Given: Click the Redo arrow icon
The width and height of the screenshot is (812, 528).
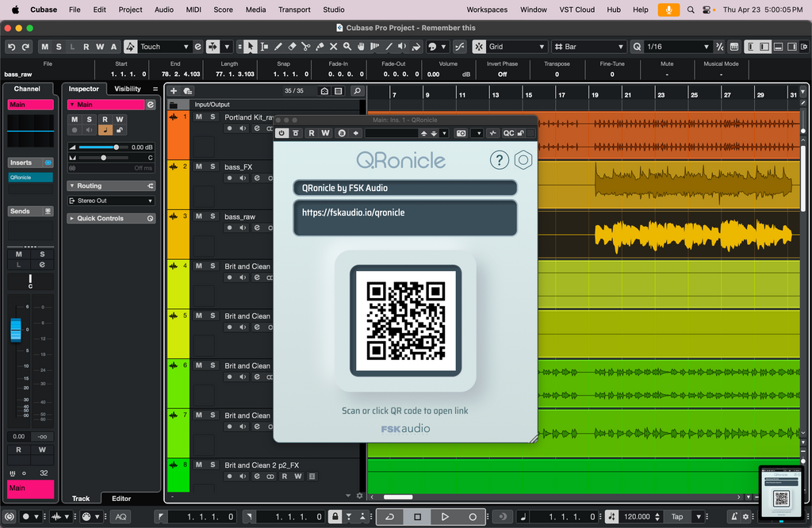Looking at the screenshot, I should click(25, 47).
